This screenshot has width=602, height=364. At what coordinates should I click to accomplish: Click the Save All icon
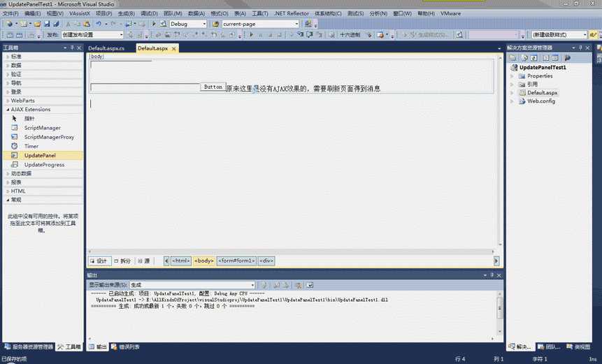point(56,24)
